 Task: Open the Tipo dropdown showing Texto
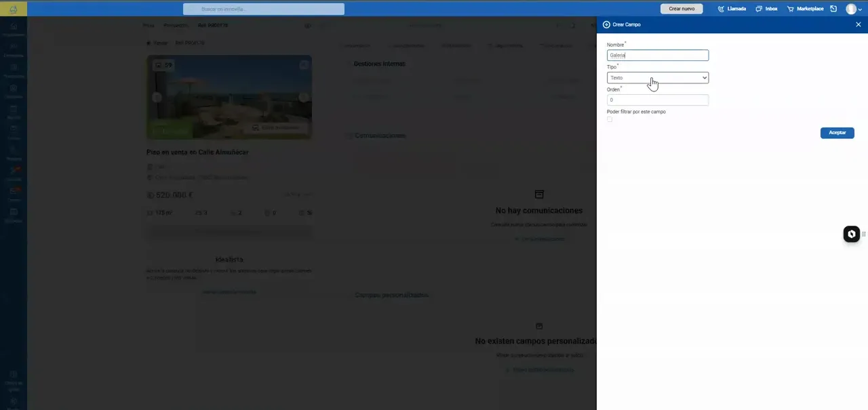658,78
